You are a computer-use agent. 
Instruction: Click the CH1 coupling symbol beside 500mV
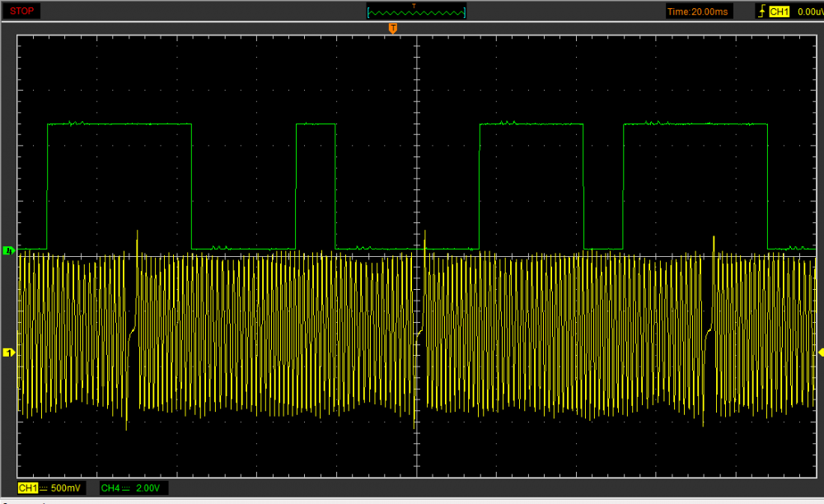point(44,488)
